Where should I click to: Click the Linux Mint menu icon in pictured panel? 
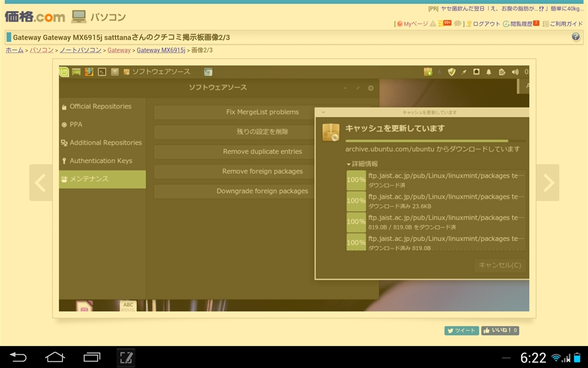pyautogui.click(x=64, y=72)
